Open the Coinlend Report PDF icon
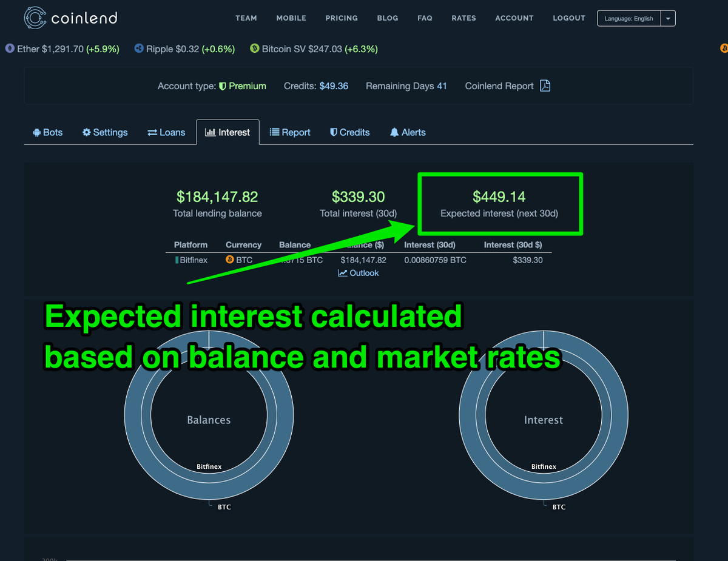This screenshot has width=728, height=561. coord(545,86)
